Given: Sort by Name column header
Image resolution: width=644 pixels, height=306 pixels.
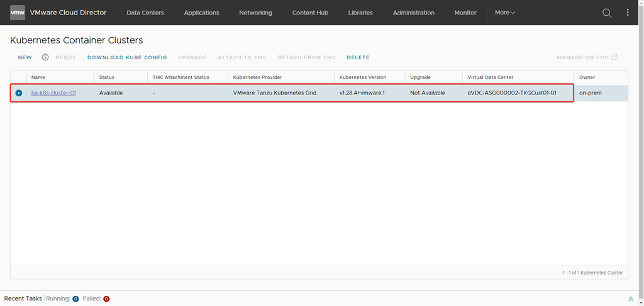Looking at the screenshot, I should [38, 77].
